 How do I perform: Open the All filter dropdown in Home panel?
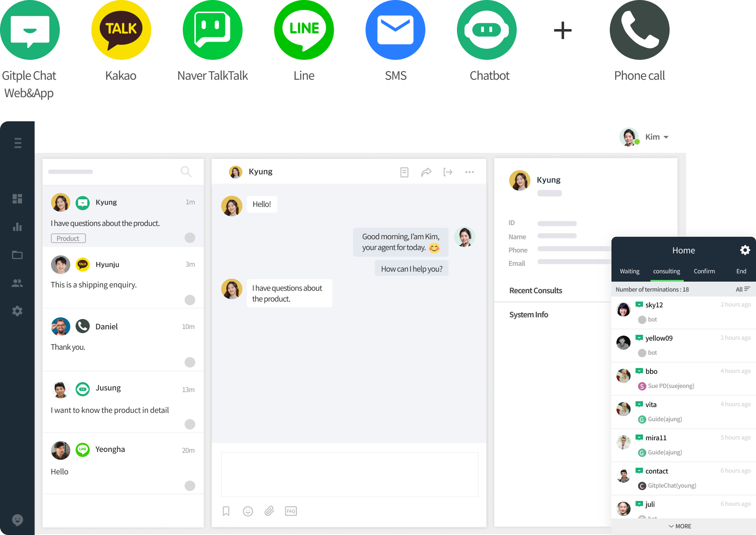tap(743, 290)
